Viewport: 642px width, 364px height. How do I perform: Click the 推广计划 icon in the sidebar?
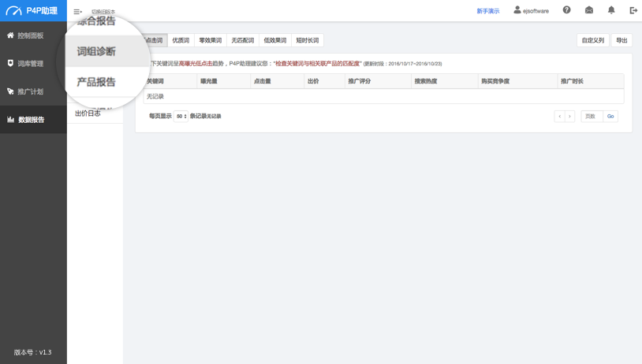[10, 91]
